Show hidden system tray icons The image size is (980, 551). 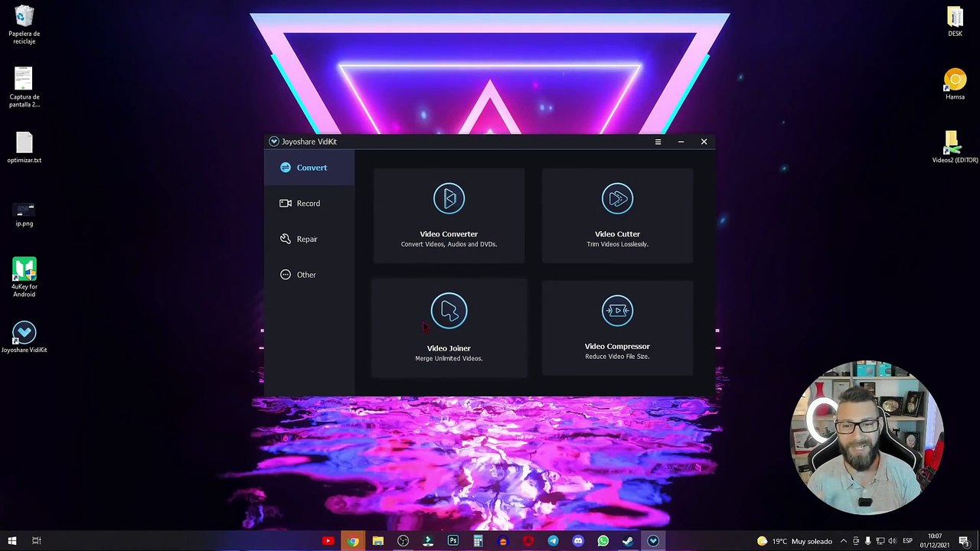click(x=844, y=541)
